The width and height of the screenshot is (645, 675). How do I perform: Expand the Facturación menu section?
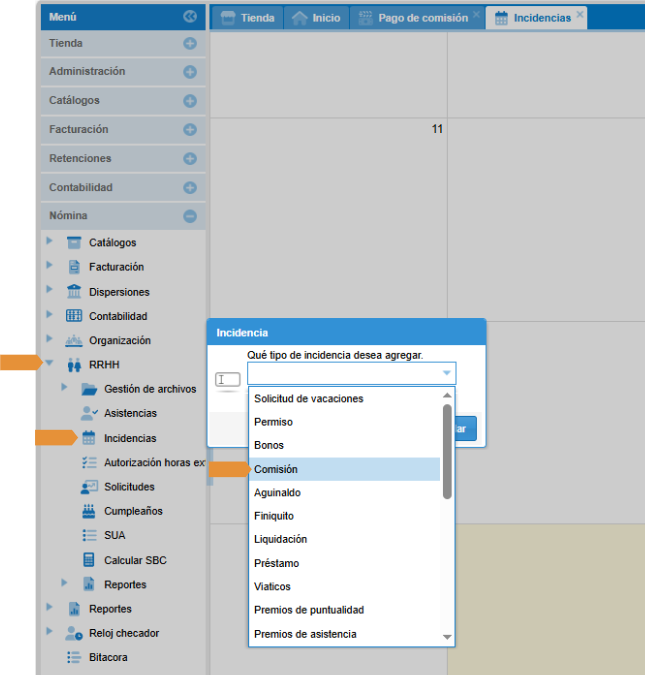(x=190, y=130)
